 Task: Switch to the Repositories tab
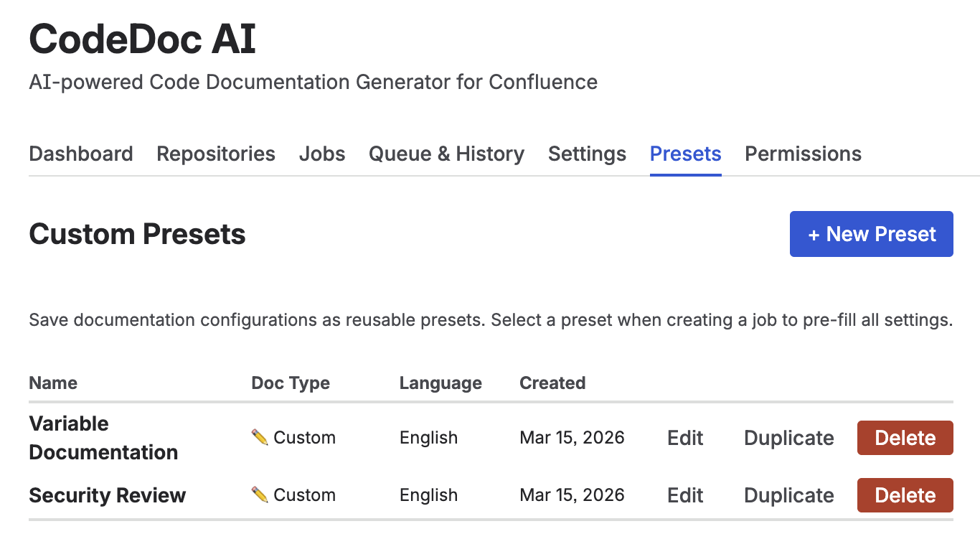215,154
